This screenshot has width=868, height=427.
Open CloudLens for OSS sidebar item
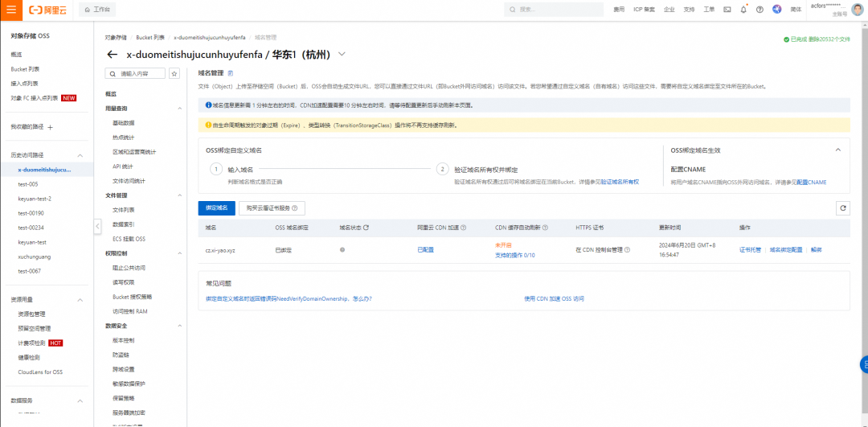pyautogui.click(x=40, y=372)
